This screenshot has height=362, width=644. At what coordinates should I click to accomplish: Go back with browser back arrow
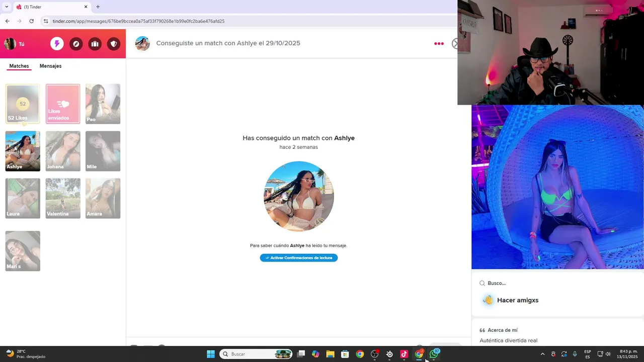(x=7, y=21)
